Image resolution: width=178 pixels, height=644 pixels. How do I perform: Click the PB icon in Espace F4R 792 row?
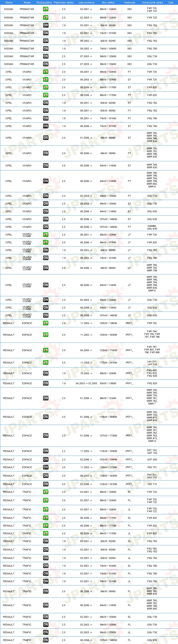[x=46, y=323]
